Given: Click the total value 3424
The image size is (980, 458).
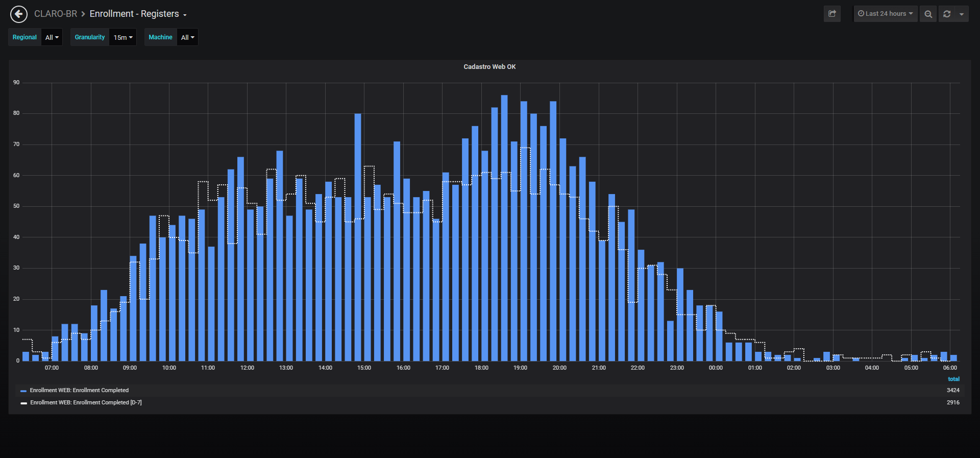Looking at the screenshot, I should click(953, 390).
